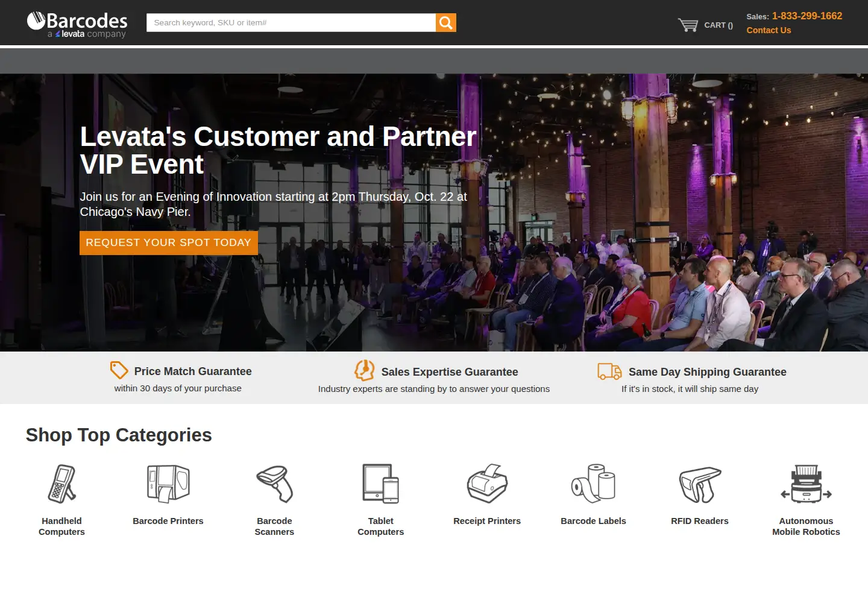Click the Barcodes logo in header
Screen dimensions: 868x603
tap(77, 25)
